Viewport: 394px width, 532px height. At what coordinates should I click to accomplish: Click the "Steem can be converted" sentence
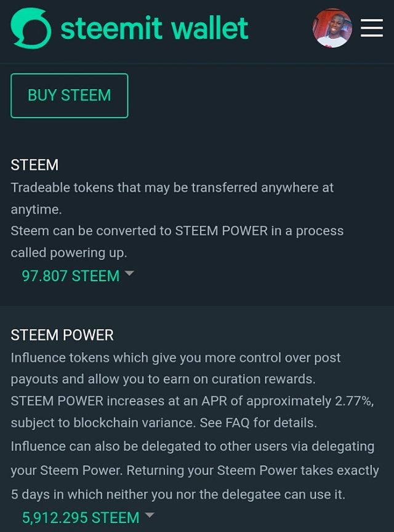pos(177,231)
